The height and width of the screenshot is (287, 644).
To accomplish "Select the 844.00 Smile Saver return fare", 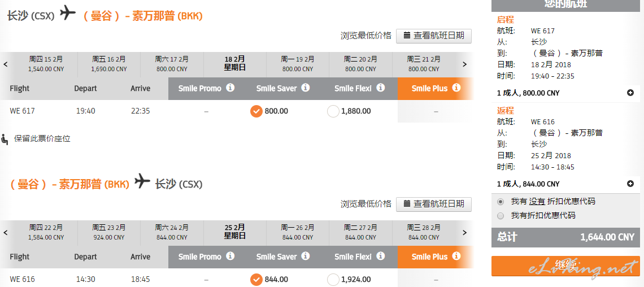I will coord(256,280).
